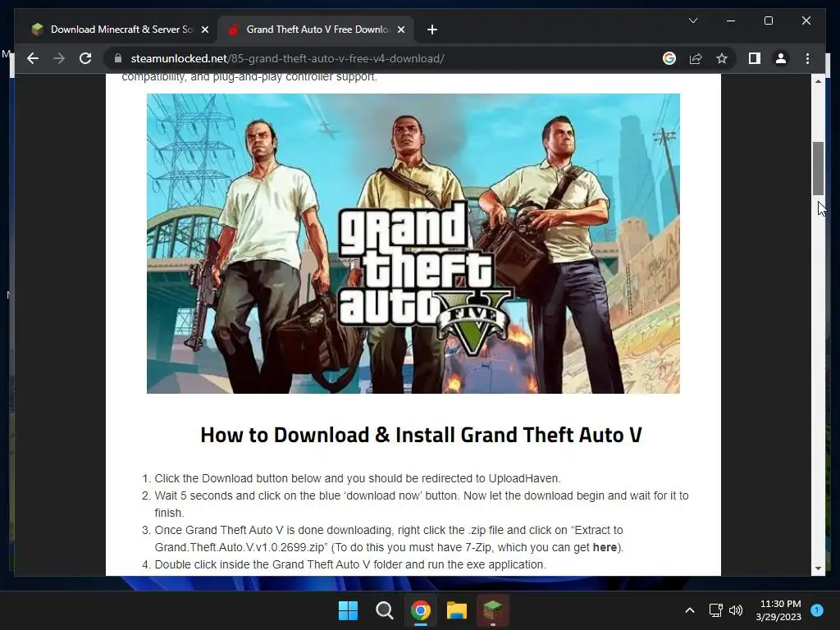Expand the tab search dropdown
The height and width of the screenshot is (630, 840).
pyautogui.click(x=692, y=21)
